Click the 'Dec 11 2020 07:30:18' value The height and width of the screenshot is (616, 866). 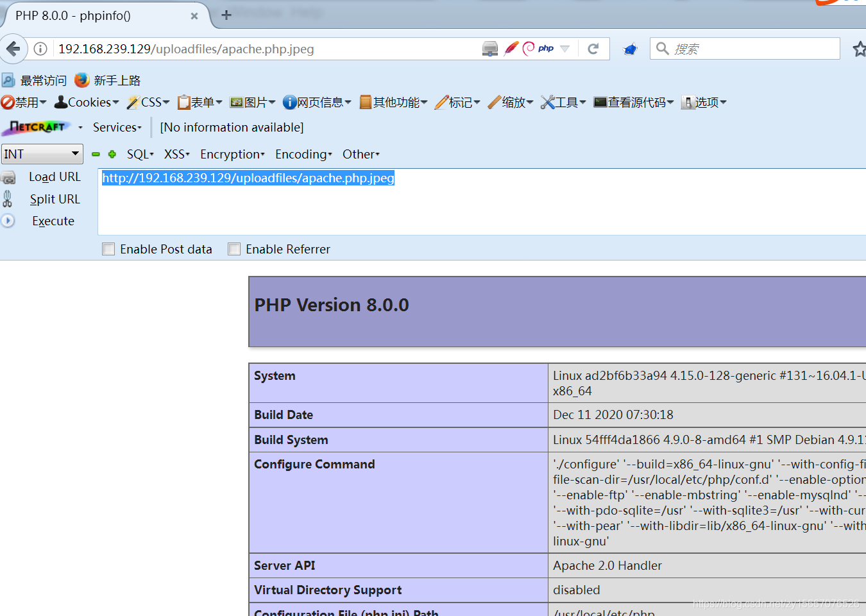(613, 415)
